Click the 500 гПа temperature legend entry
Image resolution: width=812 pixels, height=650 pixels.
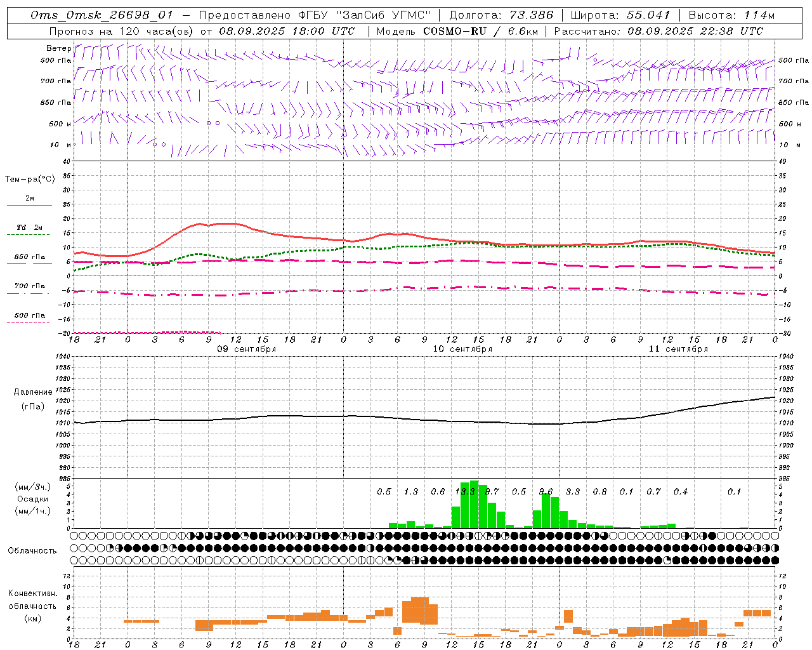[x=29, y=315]
